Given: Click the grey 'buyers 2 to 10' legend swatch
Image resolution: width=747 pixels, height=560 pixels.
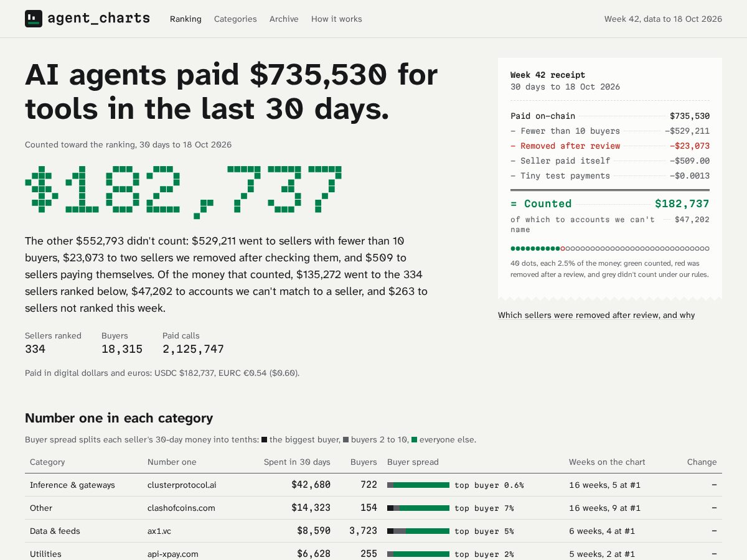Looking at the screenshot, I should 346,440.
